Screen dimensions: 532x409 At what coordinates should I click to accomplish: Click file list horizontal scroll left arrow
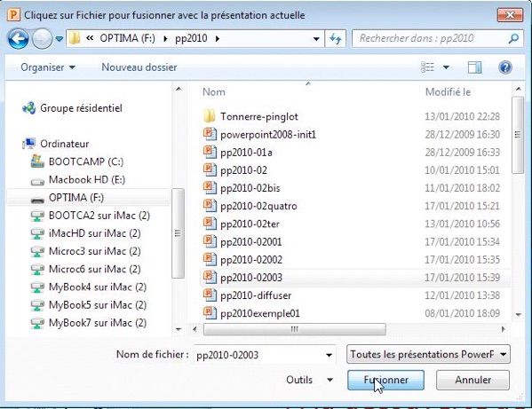click(195, 329)
